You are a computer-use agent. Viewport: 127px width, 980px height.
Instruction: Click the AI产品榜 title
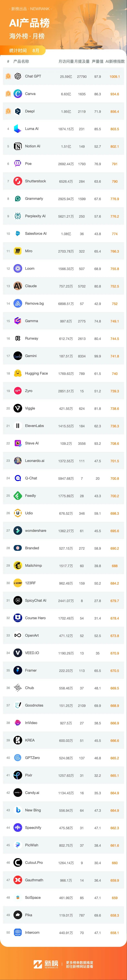[x=29, y=23]
